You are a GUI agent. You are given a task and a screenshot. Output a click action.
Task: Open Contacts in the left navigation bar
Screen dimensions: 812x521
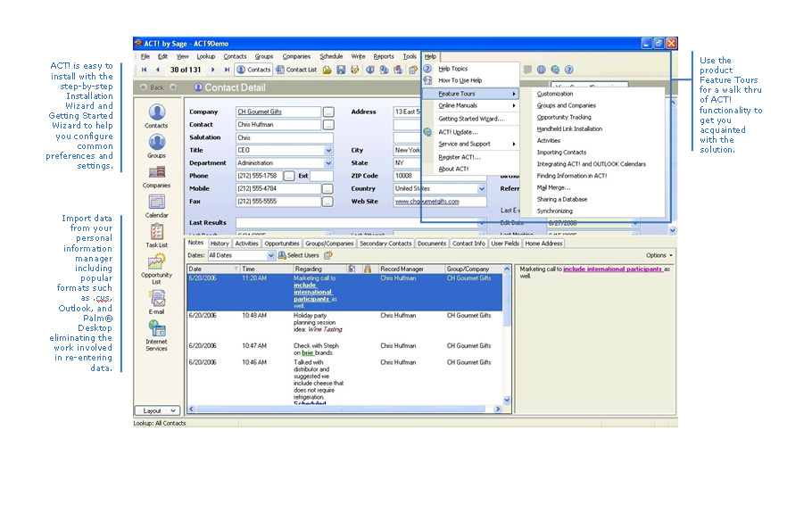pos(156,116)
